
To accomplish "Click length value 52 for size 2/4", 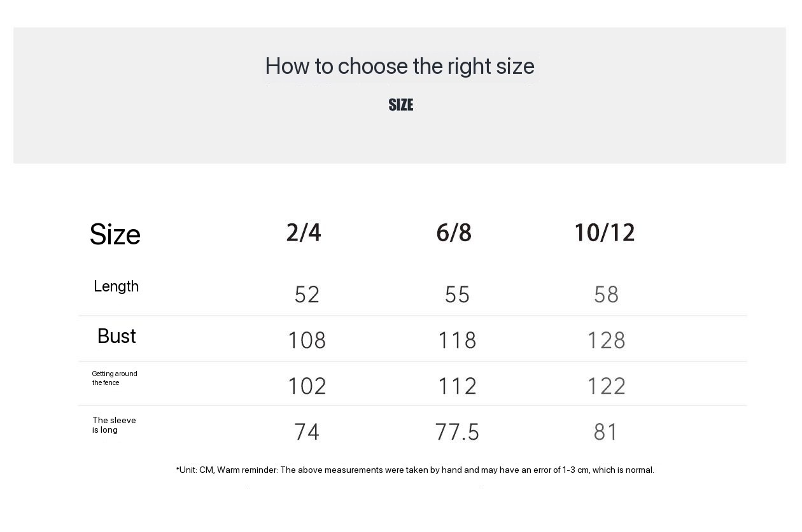I will tap(307, 295).
